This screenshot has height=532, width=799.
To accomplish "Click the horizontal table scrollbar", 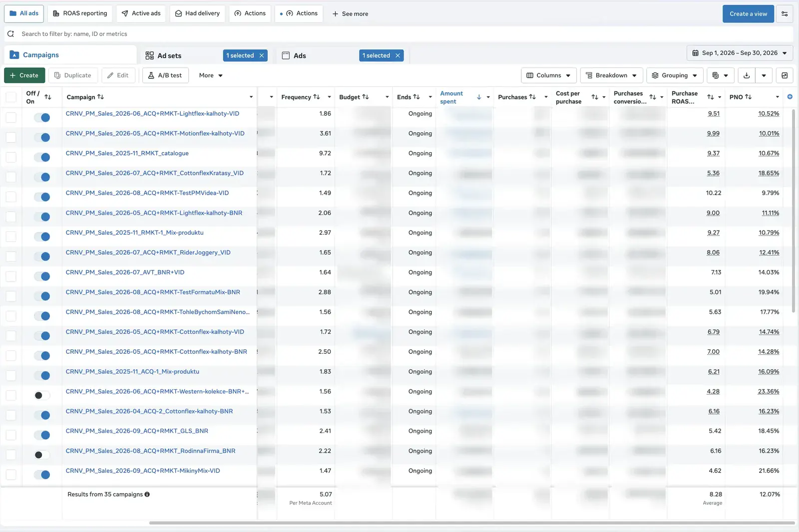I will click(x=471, y=523).
